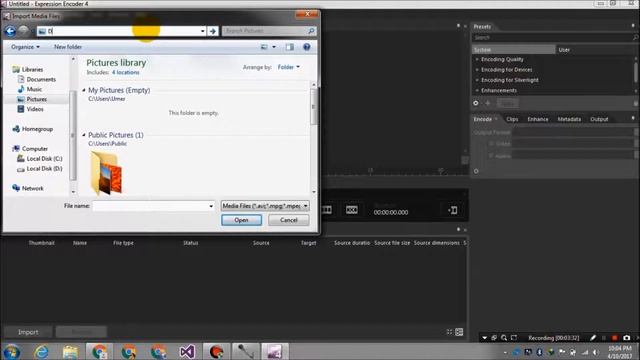Open Windows Start menu orb
The image size is (640, 360).
point(11,351)
